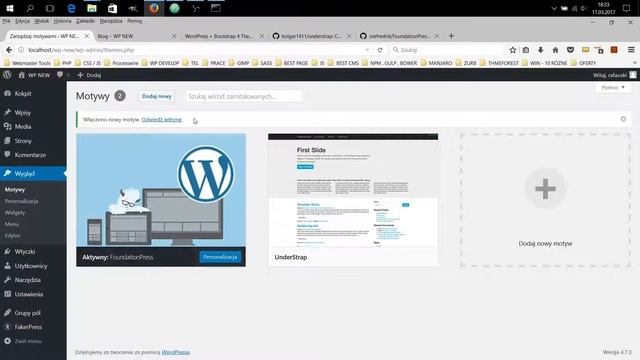640x360 pixels.
Task: Switch to Firefox in the taskbar
Action: (x=153, y=8)
